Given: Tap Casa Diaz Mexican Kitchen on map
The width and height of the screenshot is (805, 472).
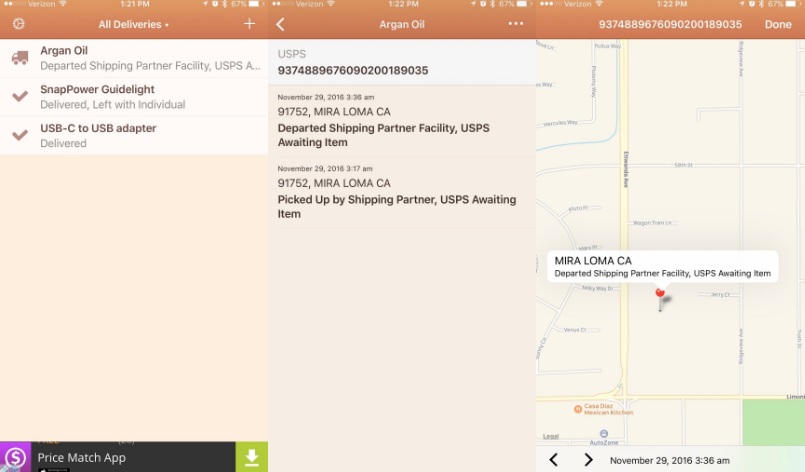Looking at the screenshot, I should [x=603, y=409].
